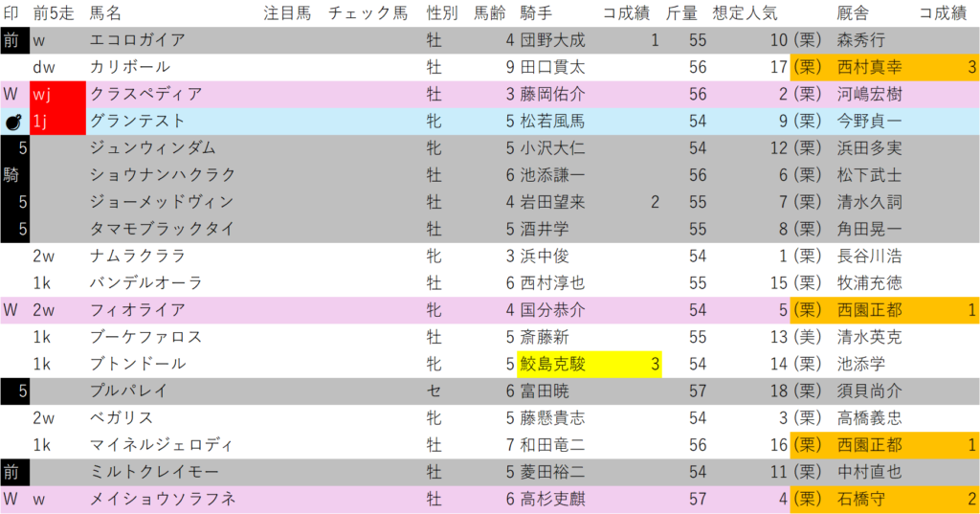The image size is (980, 514).
Task: Click the チェック馬 column header
Action: pyautogui.click(x=367, y=13)
